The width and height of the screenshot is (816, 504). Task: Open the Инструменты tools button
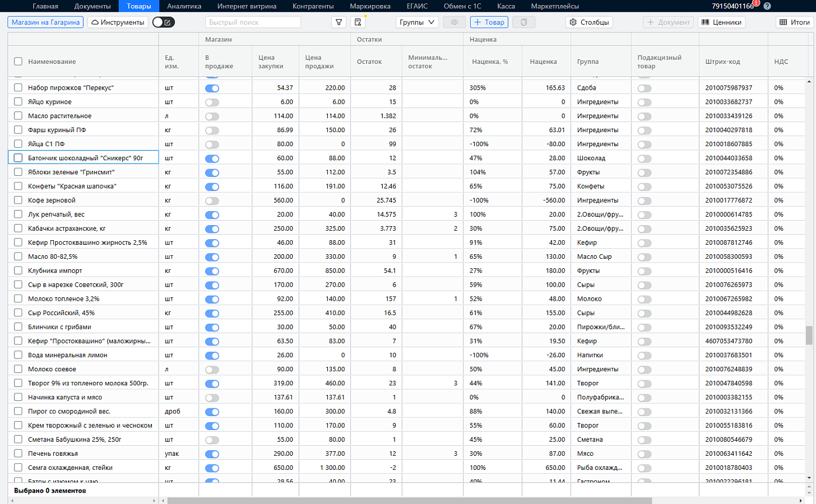(118, 22)
